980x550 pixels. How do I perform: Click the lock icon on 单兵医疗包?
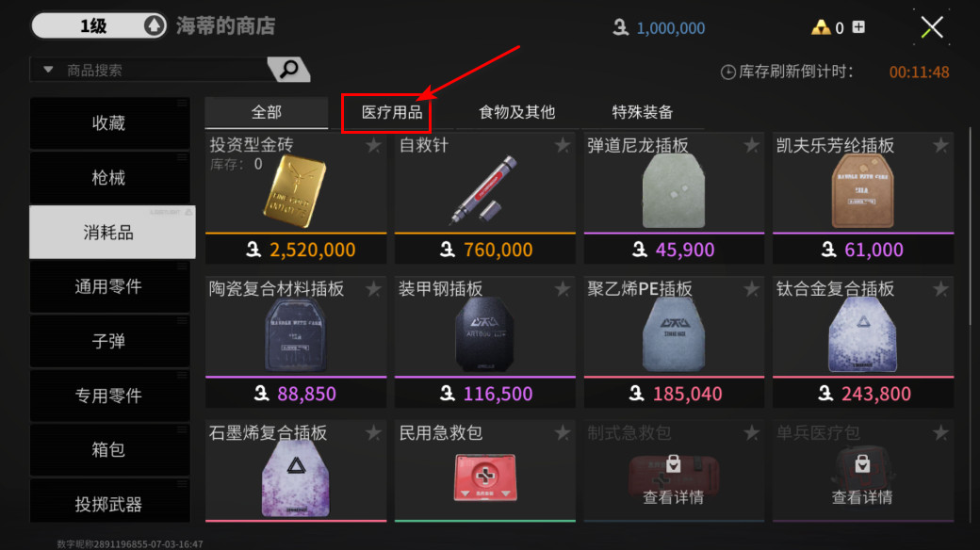tap(862, 463)
